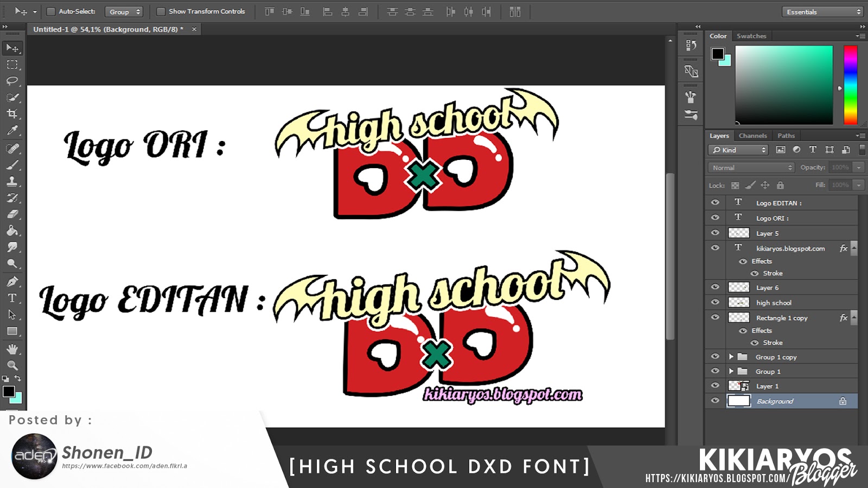The width and height of the screenshot is (868, 488).
Task: Open the Normal blend mode dropdown
Action: coord(751,168)
